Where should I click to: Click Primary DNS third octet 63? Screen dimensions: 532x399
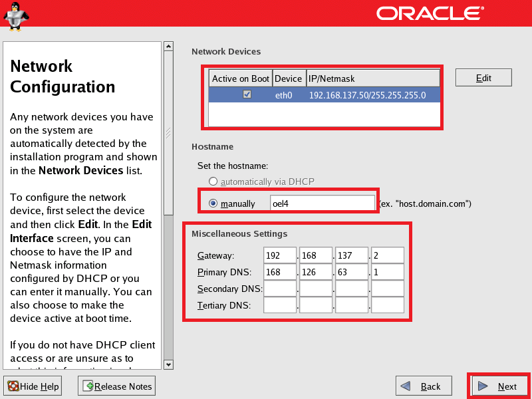[x=352, y=272]
